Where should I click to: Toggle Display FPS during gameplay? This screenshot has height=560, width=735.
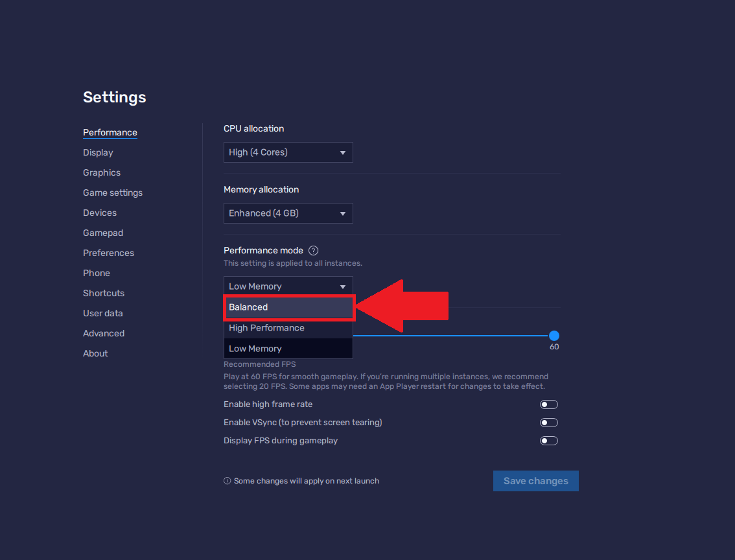[x=548, y=441]
